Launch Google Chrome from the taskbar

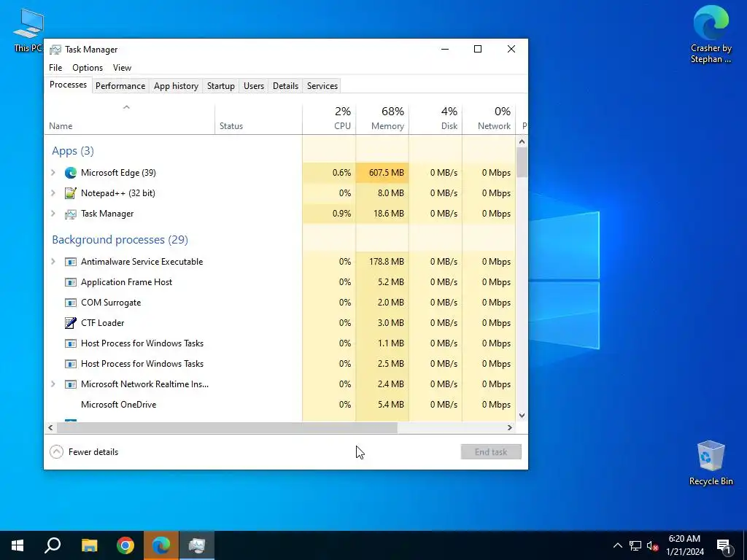[125, 545]
